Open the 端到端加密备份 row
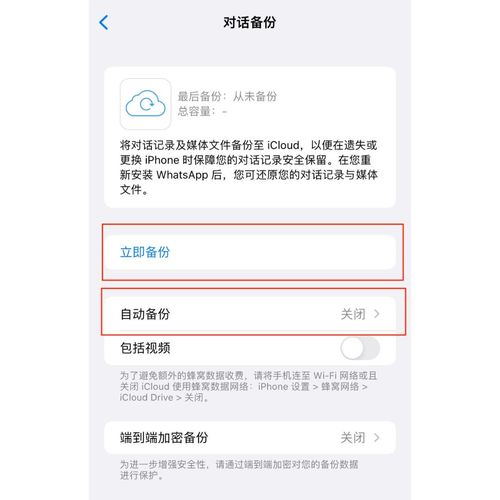Image resolution: width=500 pixels, height=500 pixels. 250,438
